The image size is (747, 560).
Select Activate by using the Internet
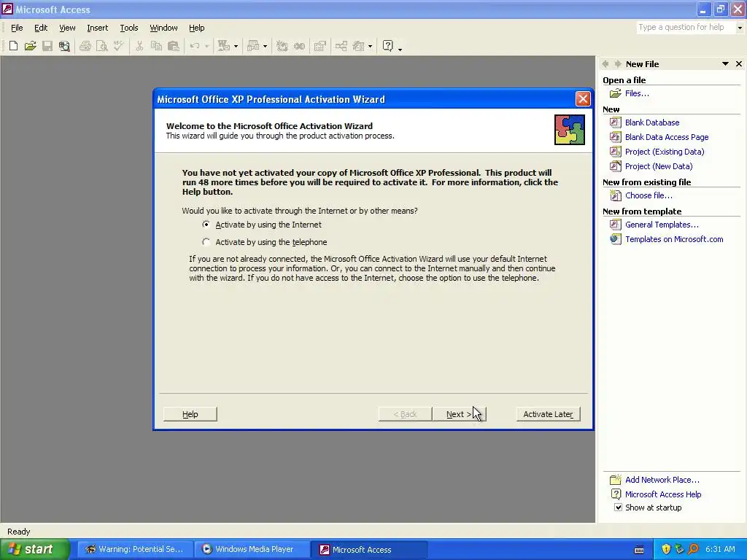tap(206, 225)
